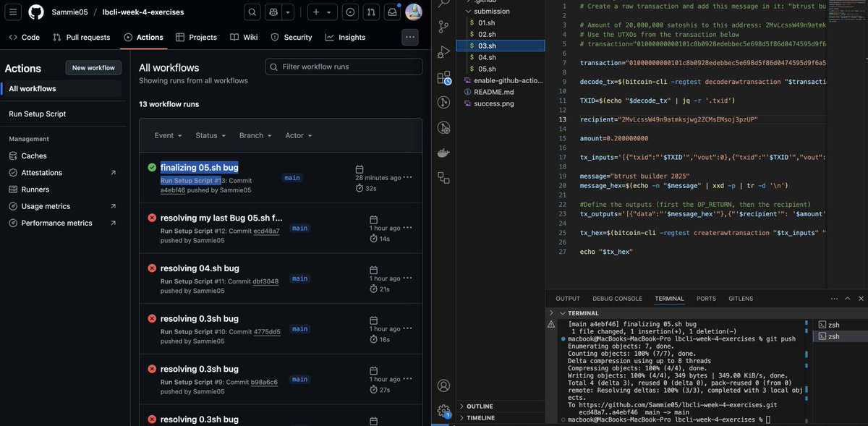Viewport: 868px width, 426px height.
Task: Open the plus Create new dropdown
Action: 322,12
